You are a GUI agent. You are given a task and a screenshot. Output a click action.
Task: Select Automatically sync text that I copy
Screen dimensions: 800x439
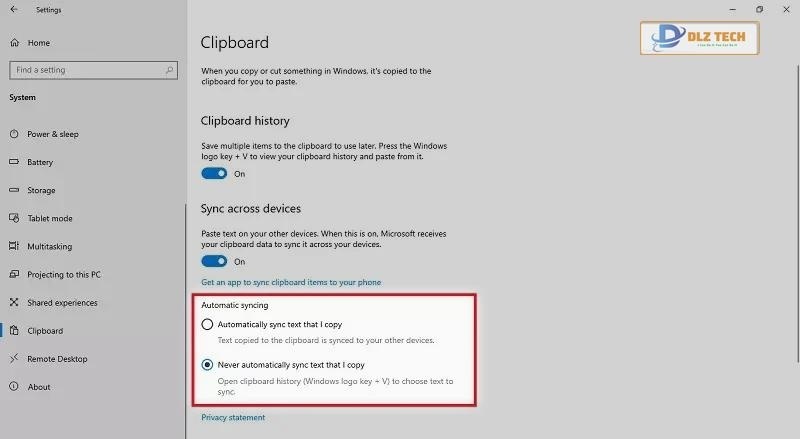(x=207, y=324)
